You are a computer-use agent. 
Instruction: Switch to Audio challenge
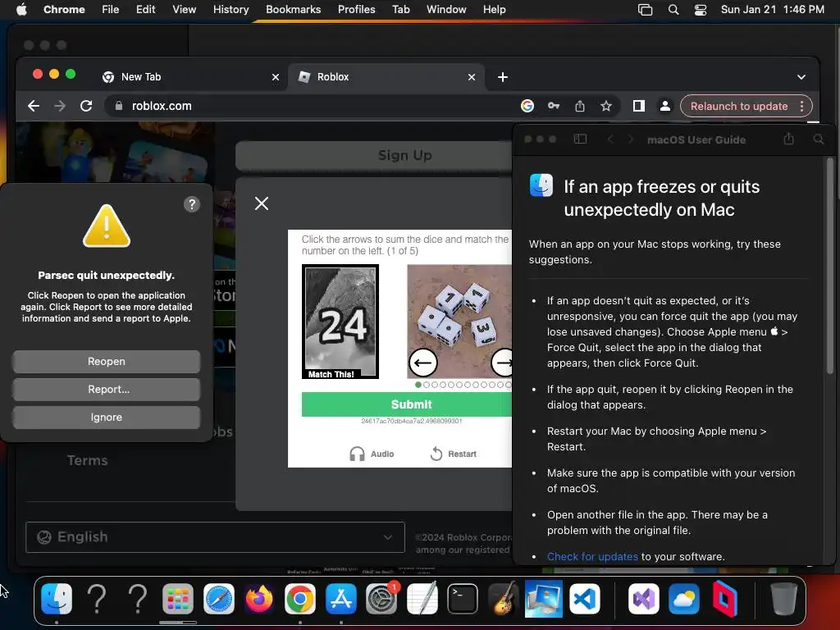click(x=372, y=454)
